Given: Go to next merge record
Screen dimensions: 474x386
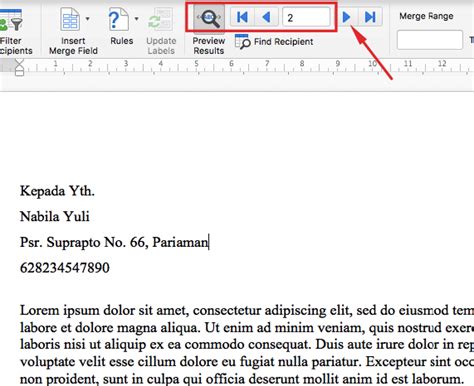Looking at the screenshot, I should pos(347,17).
